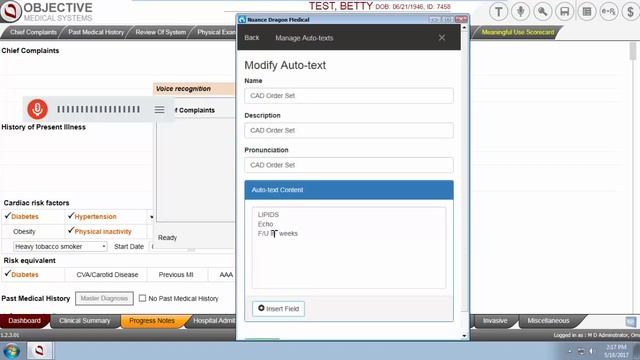Tick the No Past Medical History checkbox
This screenshot has width=640, height=360.
[142, 298]
